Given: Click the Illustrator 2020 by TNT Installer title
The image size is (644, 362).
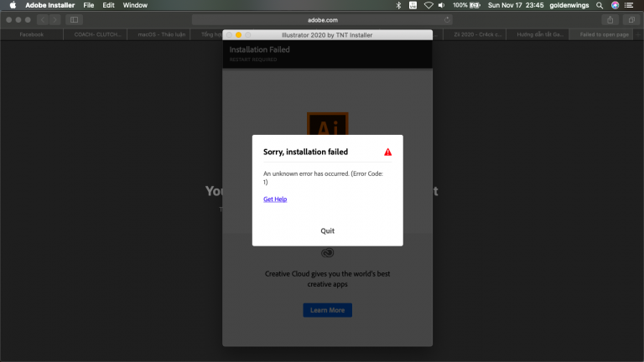Looking at the screenshot, I should pos(327,35).
